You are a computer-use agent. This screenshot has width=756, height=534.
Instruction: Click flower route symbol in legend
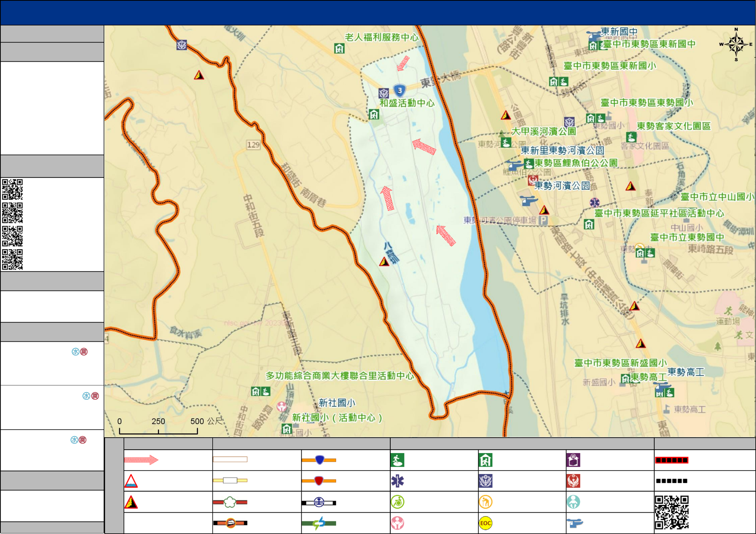pos(230,502)
